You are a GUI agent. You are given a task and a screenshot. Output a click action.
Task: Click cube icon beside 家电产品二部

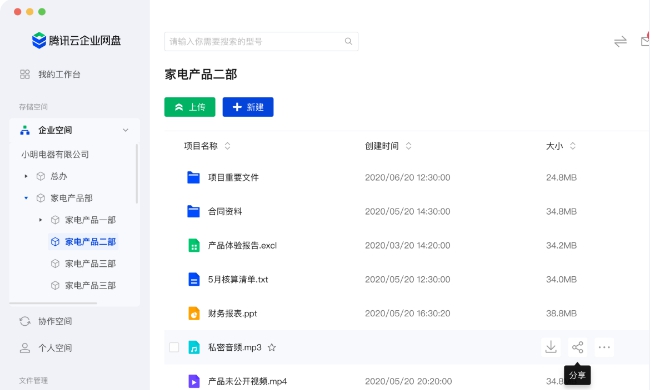pyautogui.click(x=55, y=242)
